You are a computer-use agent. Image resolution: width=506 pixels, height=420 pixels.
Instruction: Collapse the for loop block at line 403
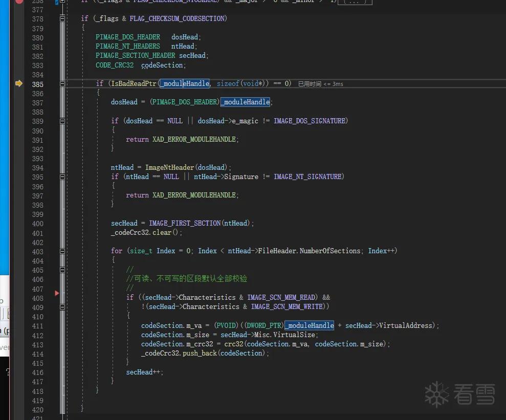[62, 251]
